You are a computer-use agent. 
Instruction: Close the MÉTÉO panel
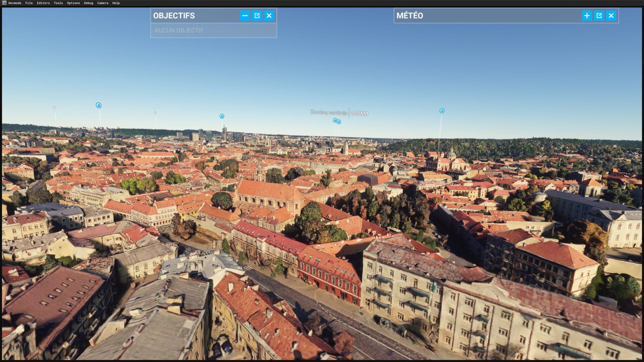611,16
